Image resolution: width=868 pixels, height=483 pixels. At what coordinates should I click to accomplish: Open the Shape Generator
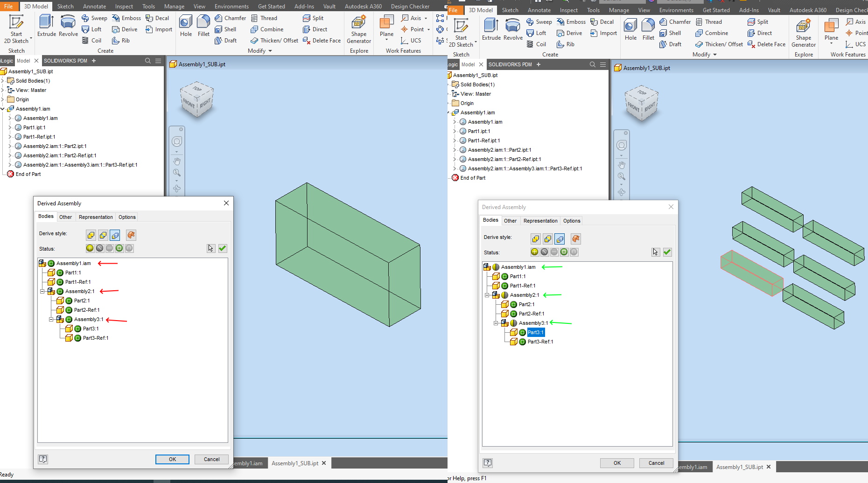coord(358,29)
